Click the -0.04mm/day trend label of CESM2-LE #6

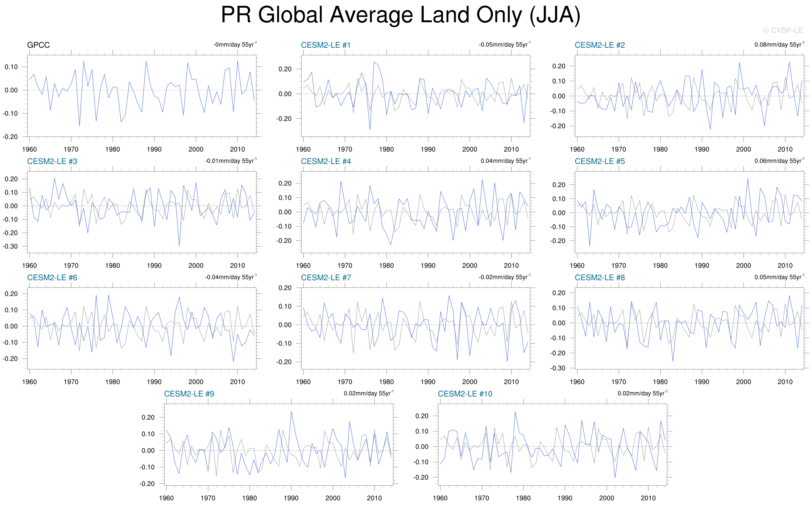pyautogui.click(x=230, y=277)
